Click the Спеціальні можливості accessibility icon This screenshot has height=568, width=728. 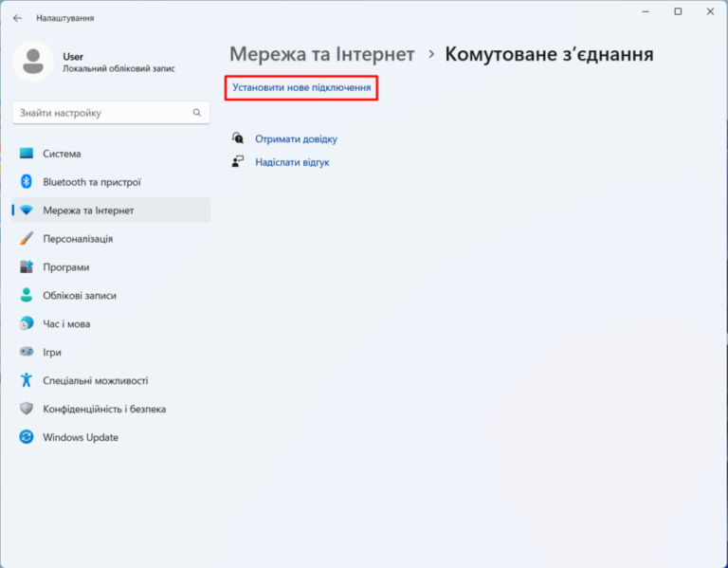(x=27, y=381)
